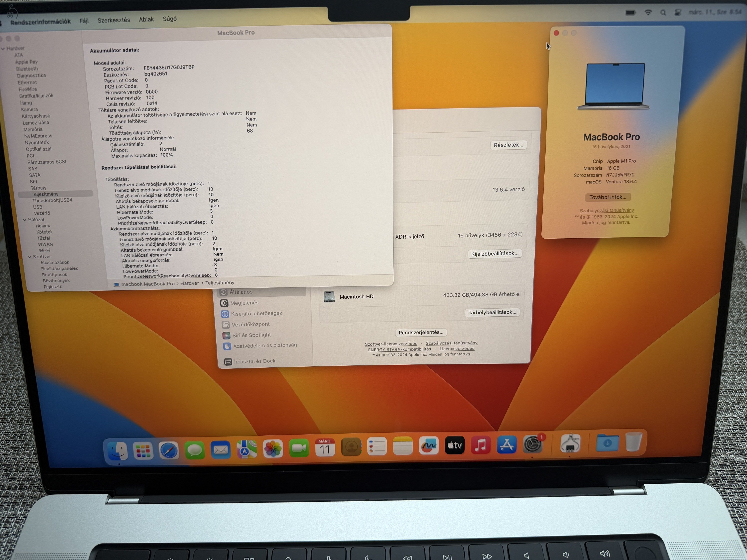Select NVMExpress in hardware list
This screenshot has height=560, width=747.
(x=38, y=136)
